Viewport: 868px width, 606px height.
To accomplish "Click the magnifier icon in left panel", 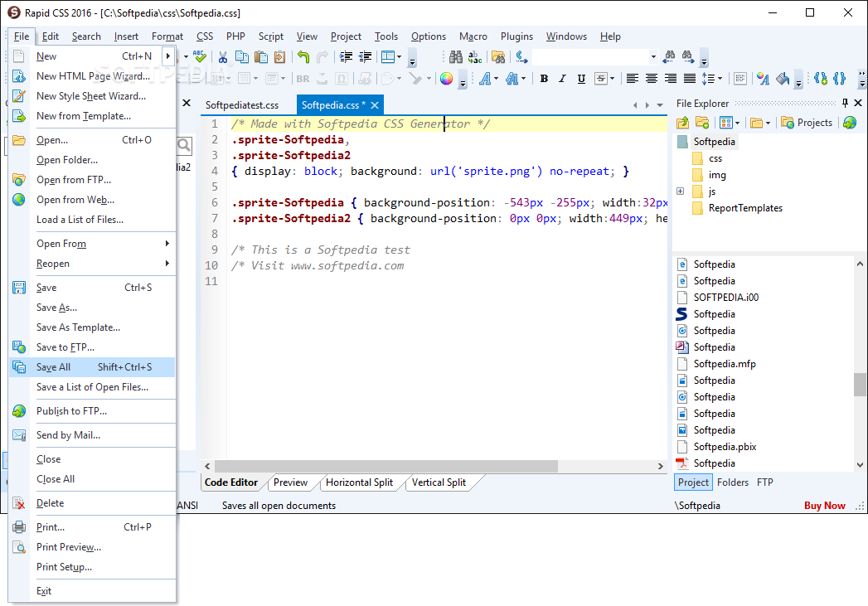I will (184, 146).
